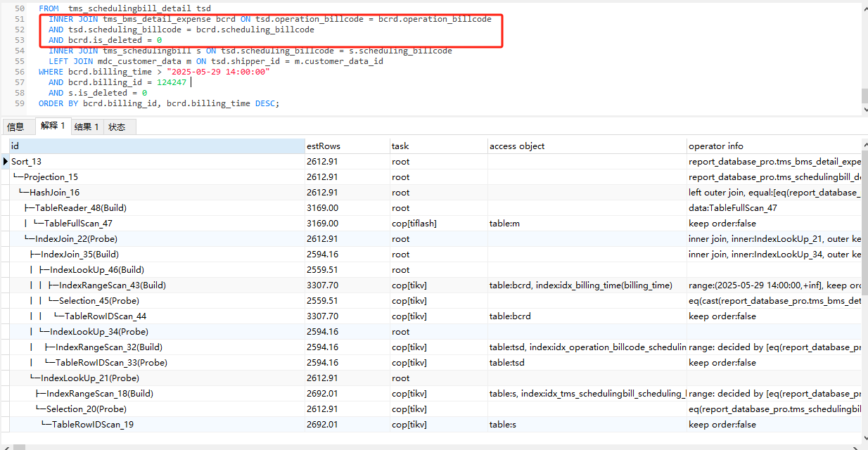Click the estRows column header
Image resolution: width=868 pixels, height=450 pixels.
[324, 146]
